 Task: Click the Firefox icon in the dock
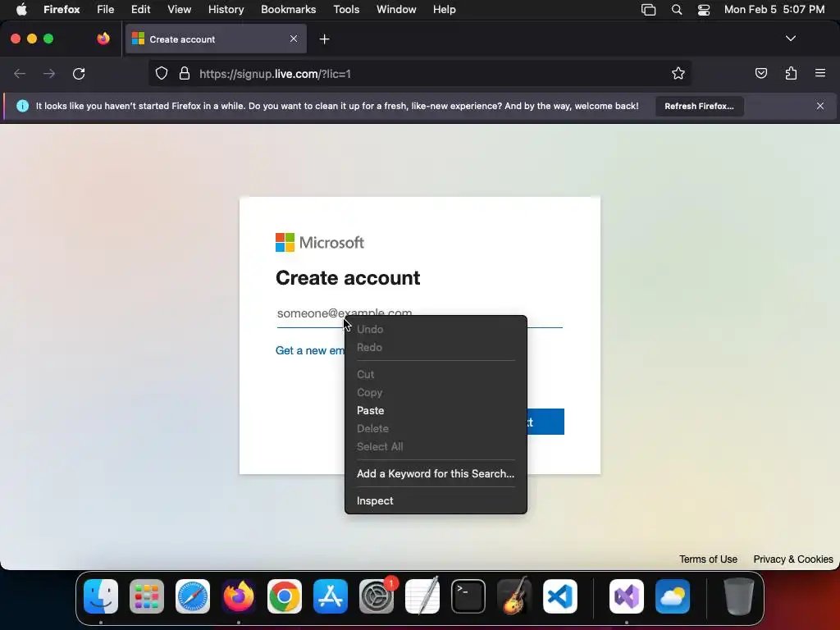coord(239,596)
